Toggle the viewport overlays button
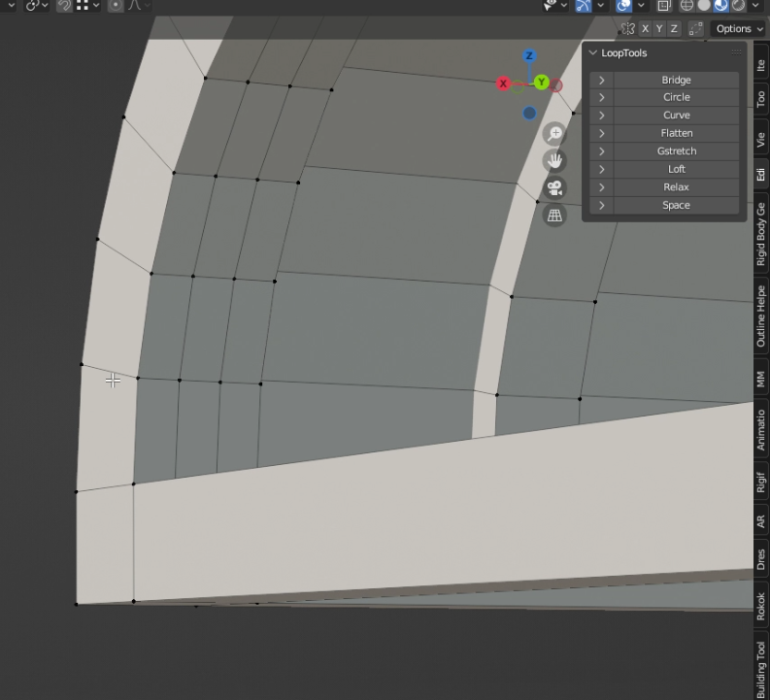Image resolution: width=770 pixels, height=700 pixels. 623,6
